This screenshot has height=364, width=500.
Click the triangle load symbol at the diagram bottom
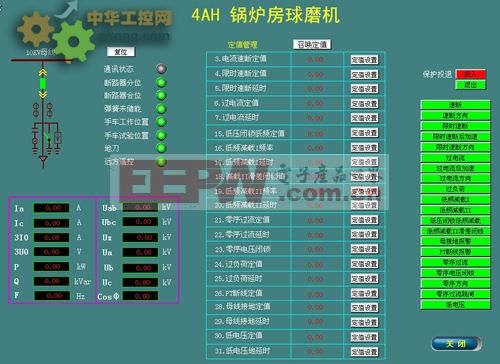[x=43, y=160]
